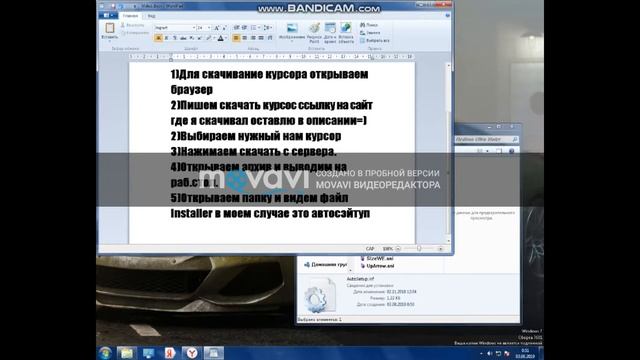
Task: Click the decrease indent icon
Action: pyautogui.click(x=236, y=28)
